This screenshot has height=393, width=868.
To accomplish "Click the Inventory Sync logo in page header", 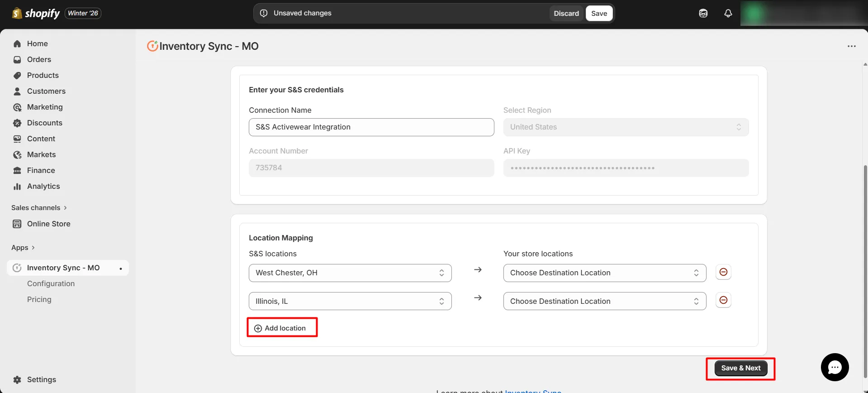I will pyautogui.click(x=152, y=46).
